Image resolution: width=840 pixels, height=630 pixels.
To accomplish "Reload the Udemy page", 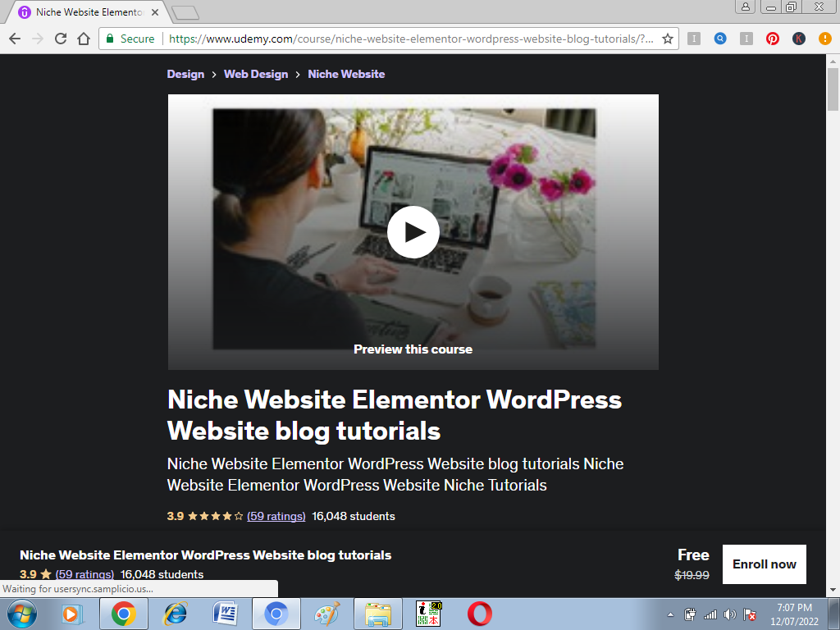I will (61, 39).
